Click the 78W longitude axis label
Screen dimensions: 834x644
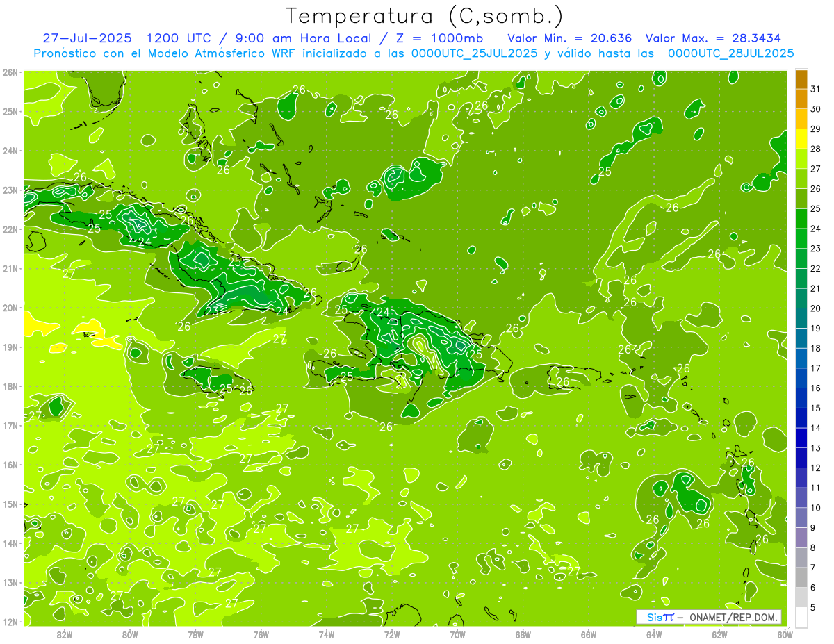195,634
